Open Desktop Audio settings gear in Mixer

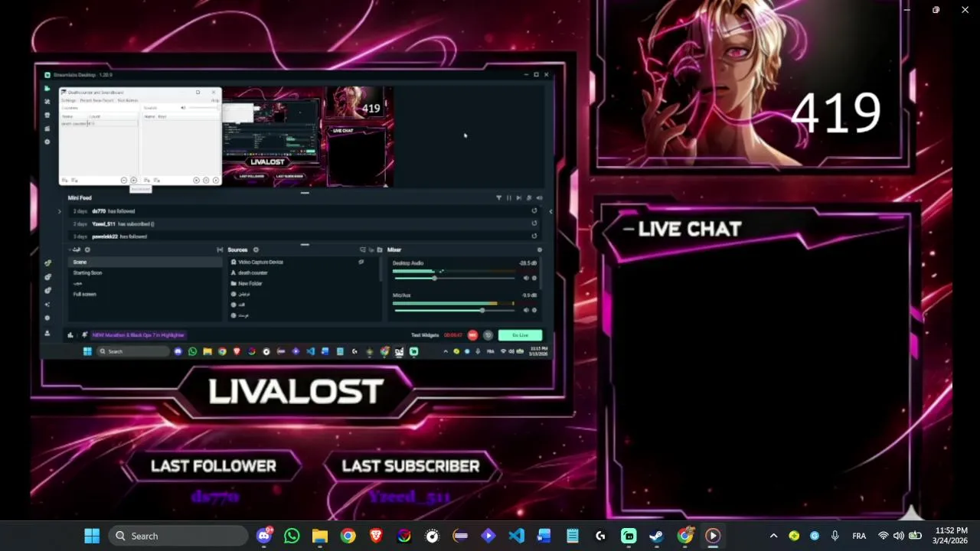[534, 278]
